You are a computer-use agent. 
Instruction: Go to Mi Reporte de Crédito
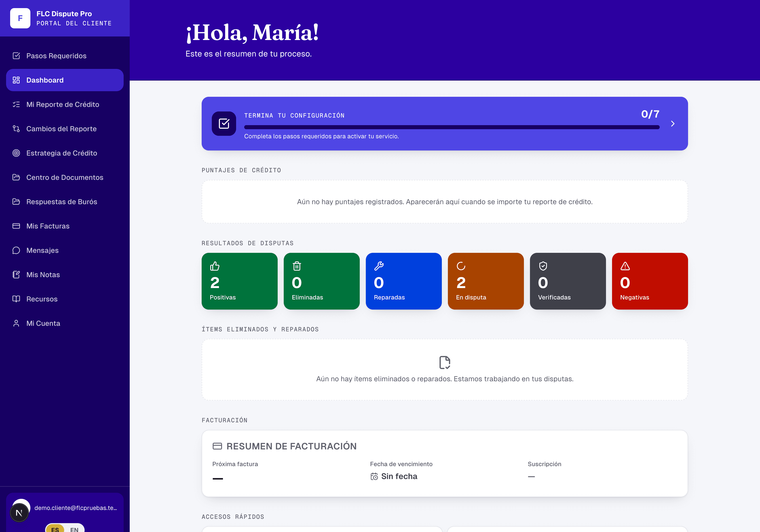(65, 104)
